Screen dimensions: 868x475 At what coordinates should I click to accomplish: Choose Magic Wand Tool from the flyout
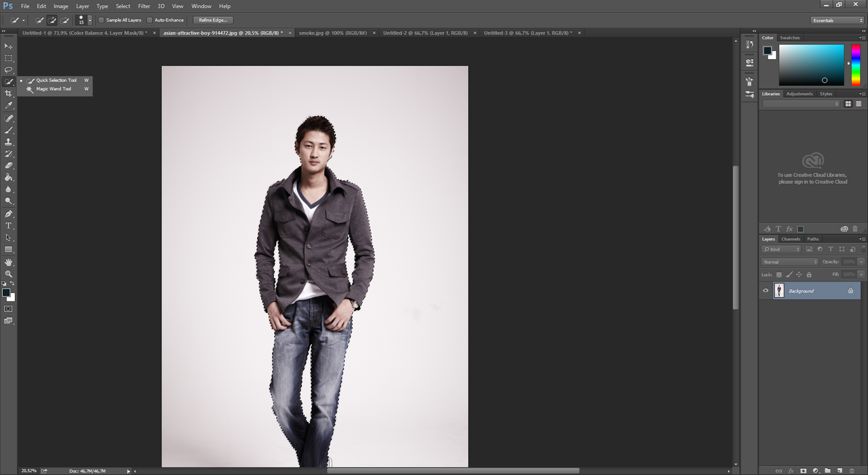pos(53,89)
